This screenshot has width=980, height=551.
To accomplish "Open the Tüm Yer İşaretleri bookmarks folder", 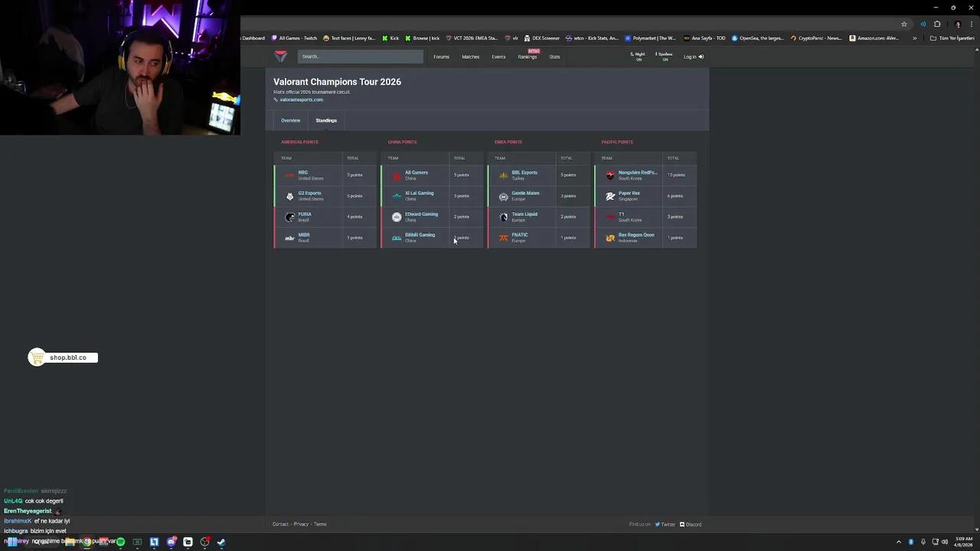I will tap(952, 38).
